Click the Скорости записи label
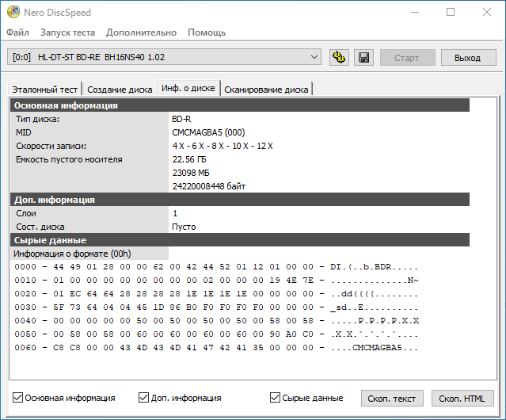This screenshot has width=506, height=420. click(x=51, y=147)
